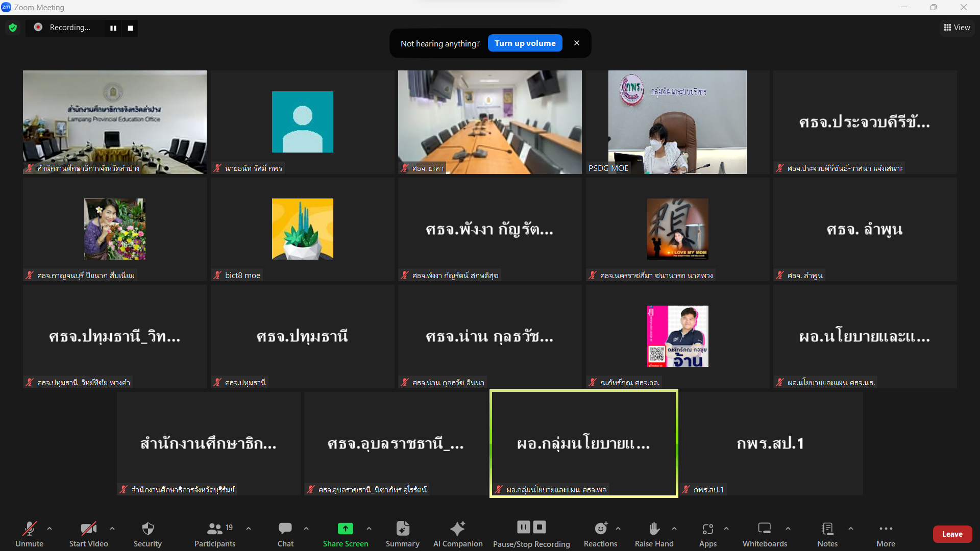980x551 pixels.
Task: Open the meeting Summary icon
Action: [x=403, y=529]
